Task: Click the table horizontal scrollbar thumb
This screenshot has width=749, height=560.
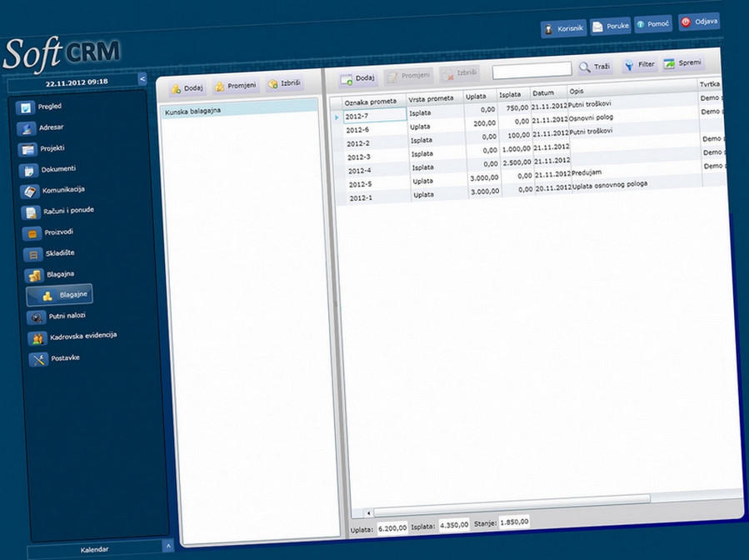Action: tap(511, 506)
